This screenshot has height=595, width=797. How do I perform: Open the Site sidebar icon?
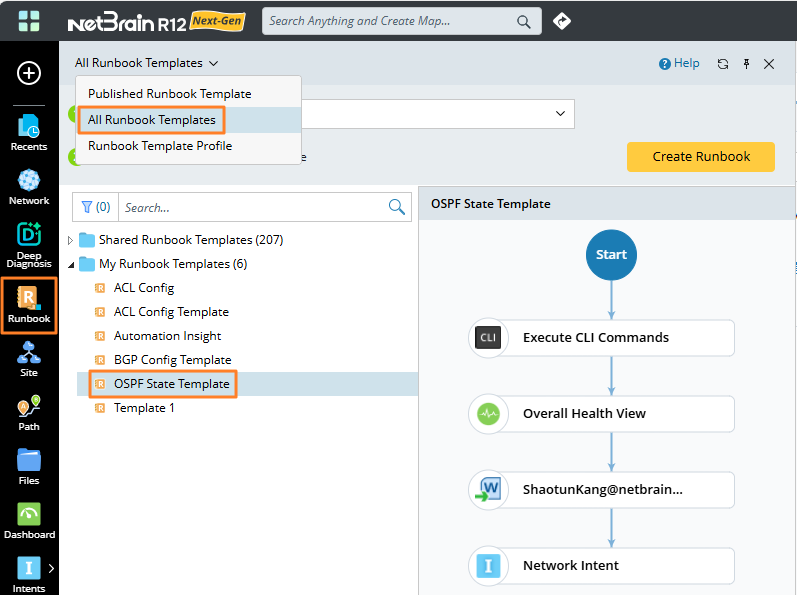[29, 358]
